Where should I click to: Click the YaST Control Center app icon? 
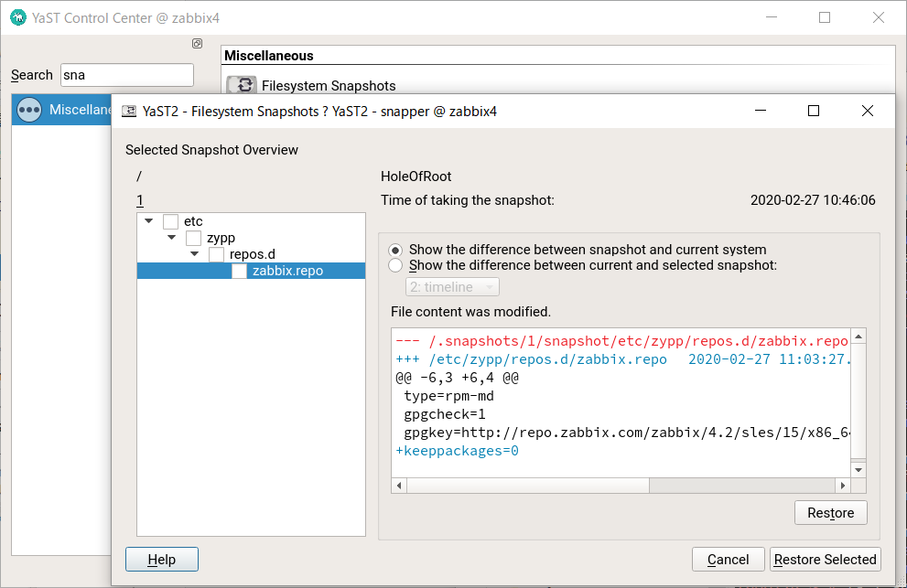(18, 18)
